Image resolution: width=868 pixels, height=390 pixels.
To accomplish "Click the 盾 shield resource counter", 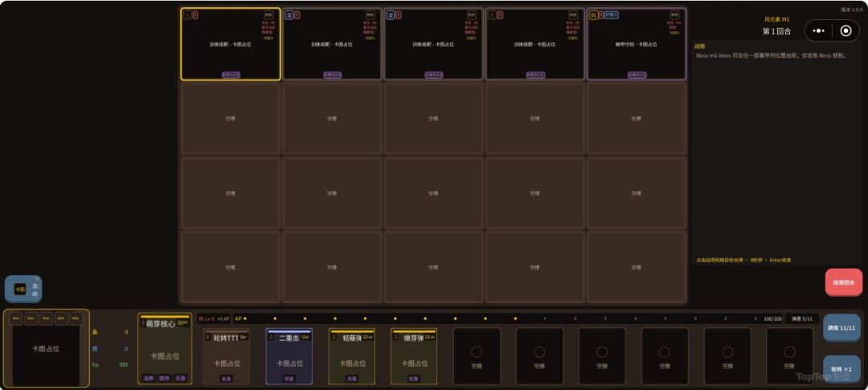I will tap(110, 348).
